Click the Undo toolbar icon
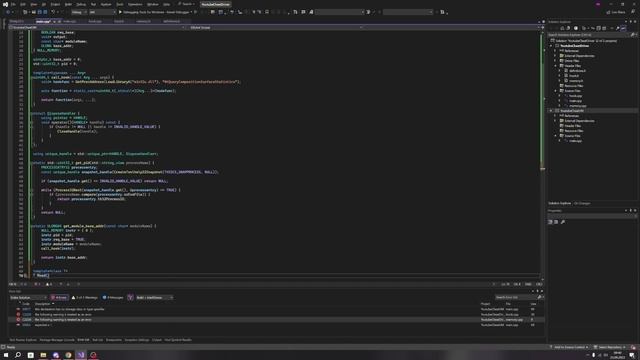The height and width of the screenshot is (360, 640). coord(53,12)
